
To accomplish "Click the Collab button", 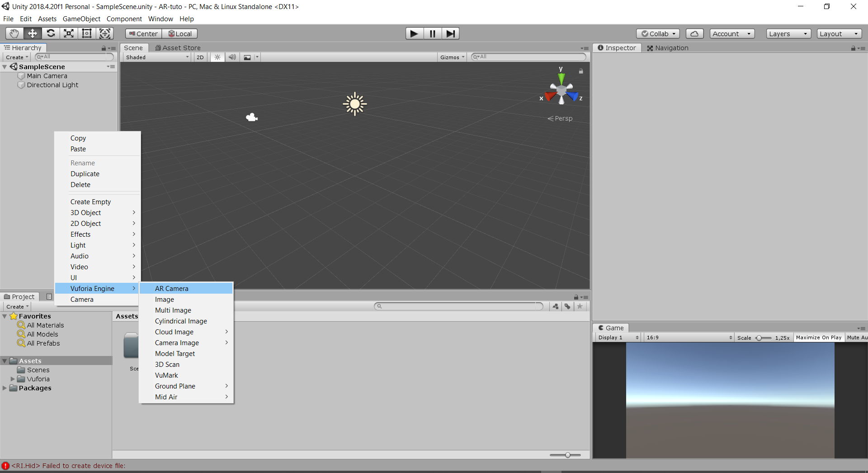I will 658,34.
